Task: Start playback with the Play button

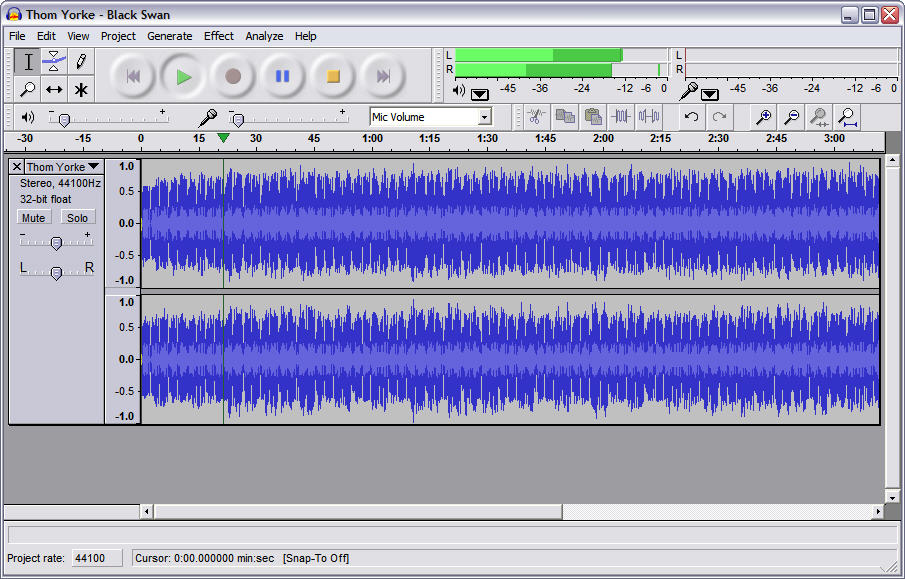Action: coord(183,76)
